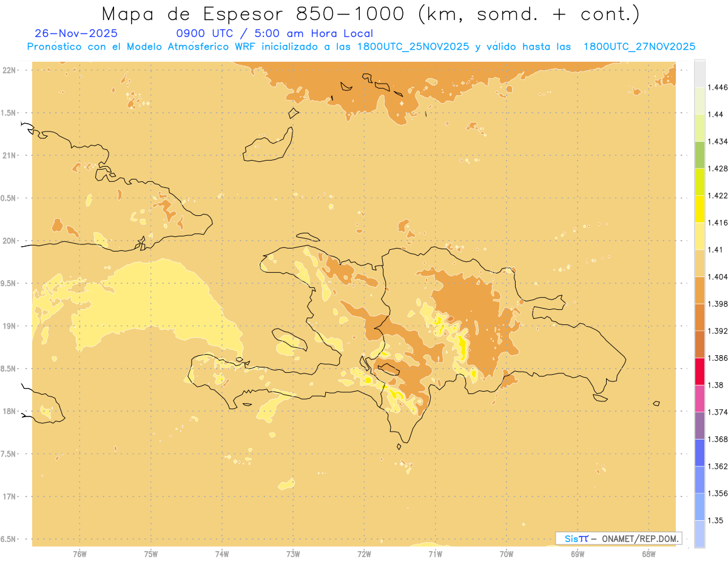Click the colorbar value 1.404

click(719, 277)
